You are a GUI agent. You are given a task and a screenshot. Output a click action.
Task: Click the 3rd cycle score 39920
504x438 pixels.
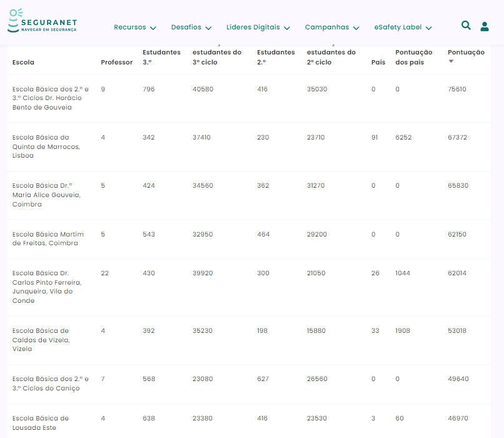coord(203,273)
